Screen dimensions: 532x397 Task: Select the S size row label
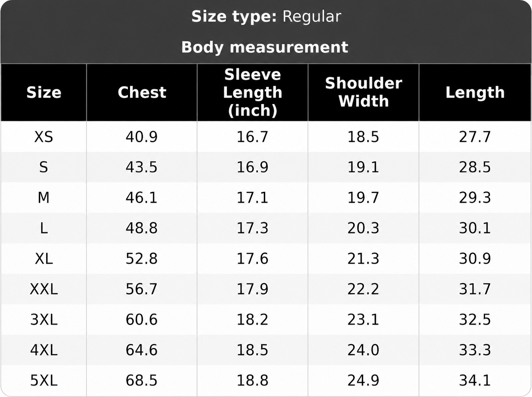(44, 167)
